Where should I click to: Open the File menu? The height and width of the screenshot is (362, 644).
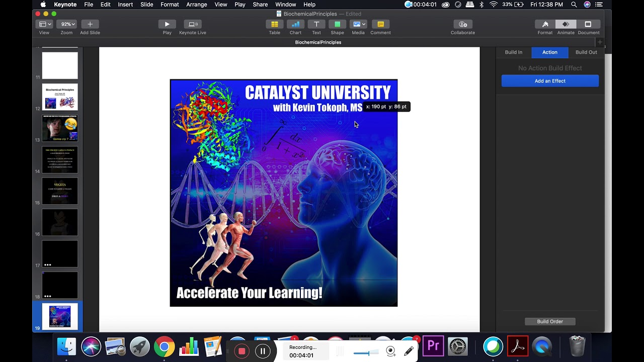[x=89, y=5]
